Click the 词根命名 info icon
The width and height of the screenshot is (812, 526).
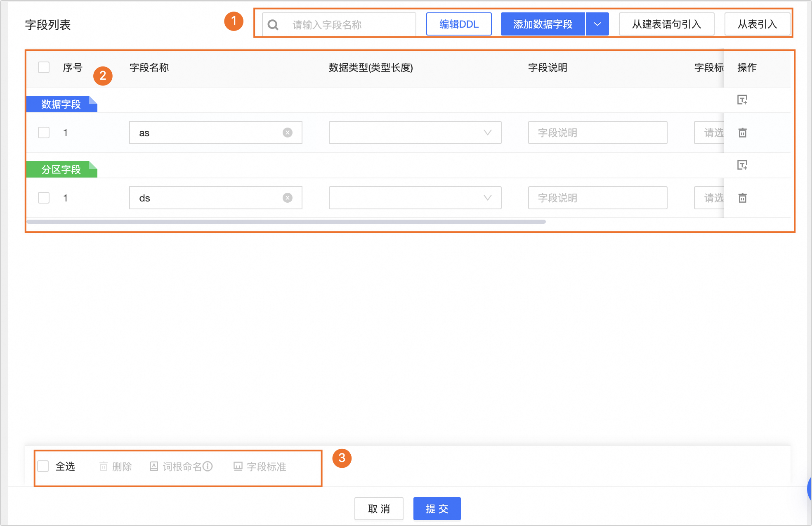click(x=208, y=466)
